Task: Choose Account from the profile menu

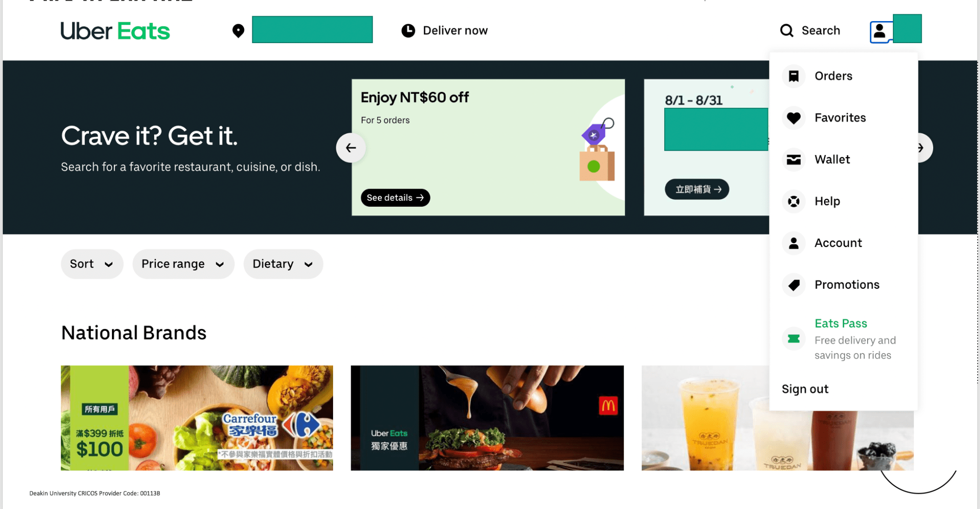Action: pyautogui.click(x=838, y=243)
